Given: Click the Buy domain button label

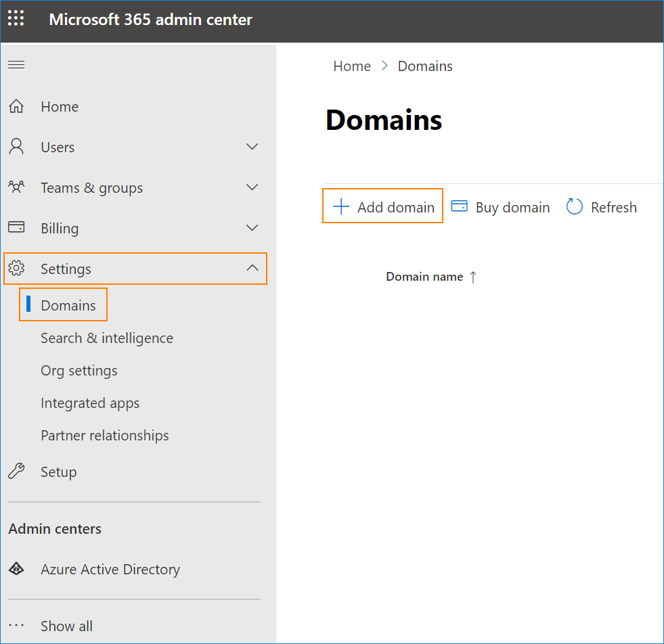Looking at the screenshot, I should (512, 207).
